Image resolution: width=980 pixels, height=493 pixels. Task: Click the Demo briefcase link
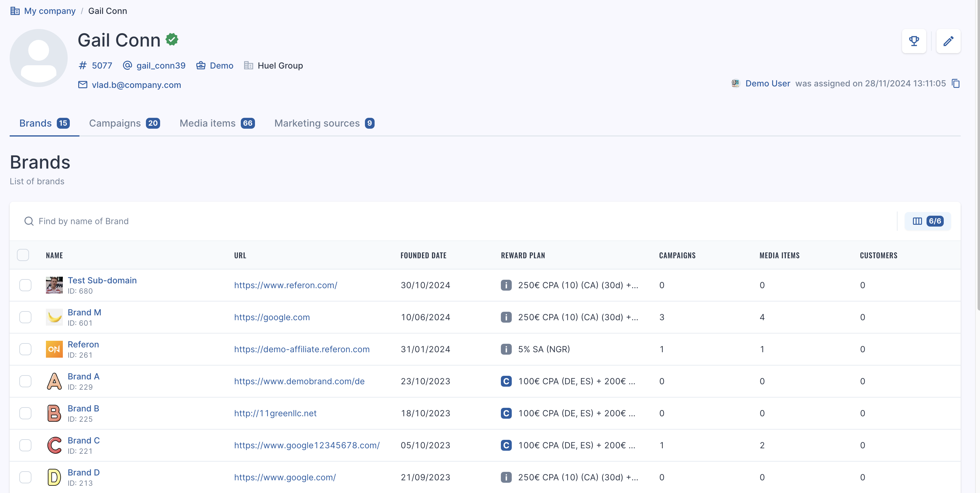tap(221, 66)
